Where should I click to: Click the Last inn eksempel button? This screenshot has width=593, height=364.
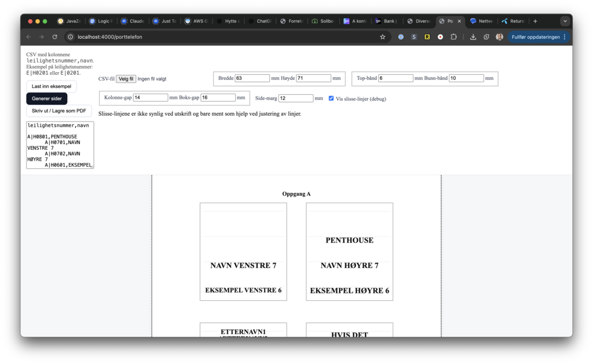51,86
